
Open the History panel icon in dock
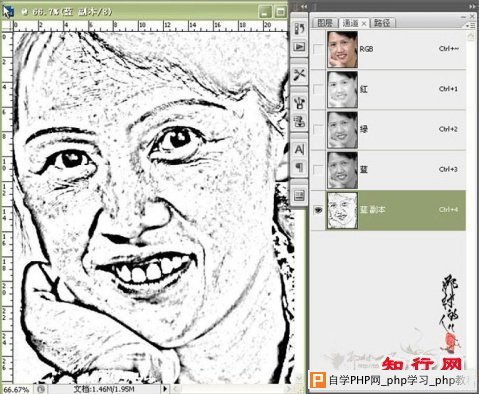299,28
